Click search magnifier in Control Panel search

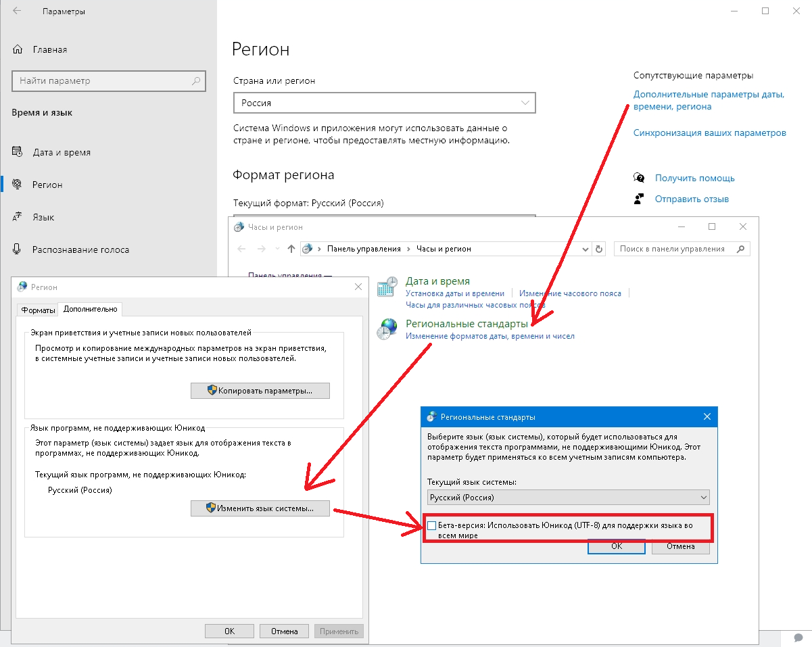tap(741, 249)
